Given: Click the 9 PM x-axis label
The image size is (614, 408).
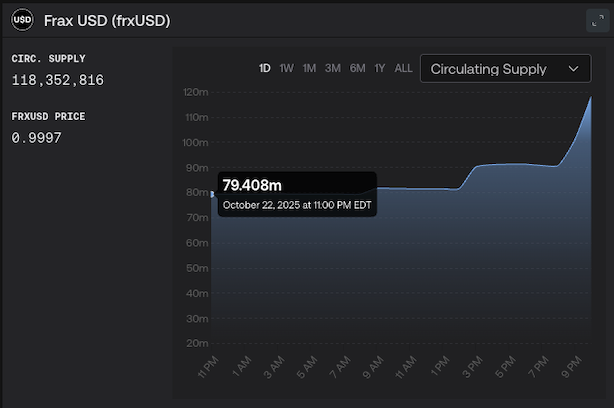Looking at the screenshot, I should click(571, 367).
